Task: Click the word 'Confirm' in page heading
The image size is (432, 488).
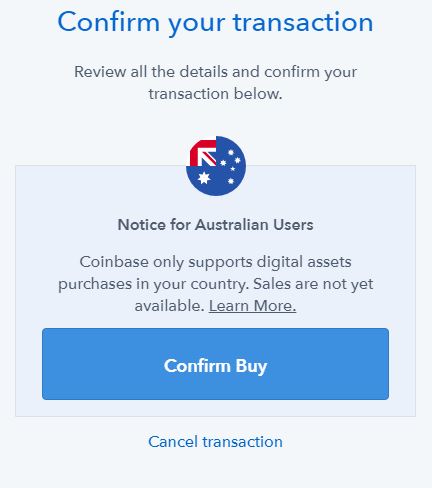Action: coord(109,22)
